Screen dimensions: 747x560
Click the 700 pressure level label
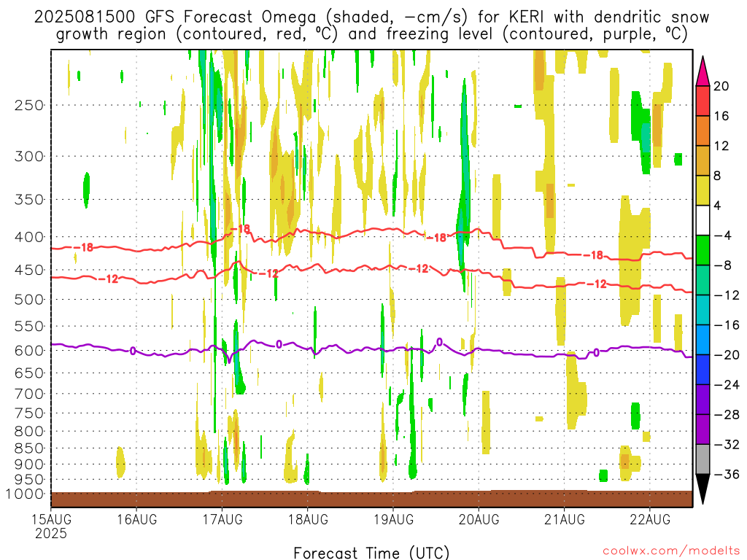click(x=29, y=394)
